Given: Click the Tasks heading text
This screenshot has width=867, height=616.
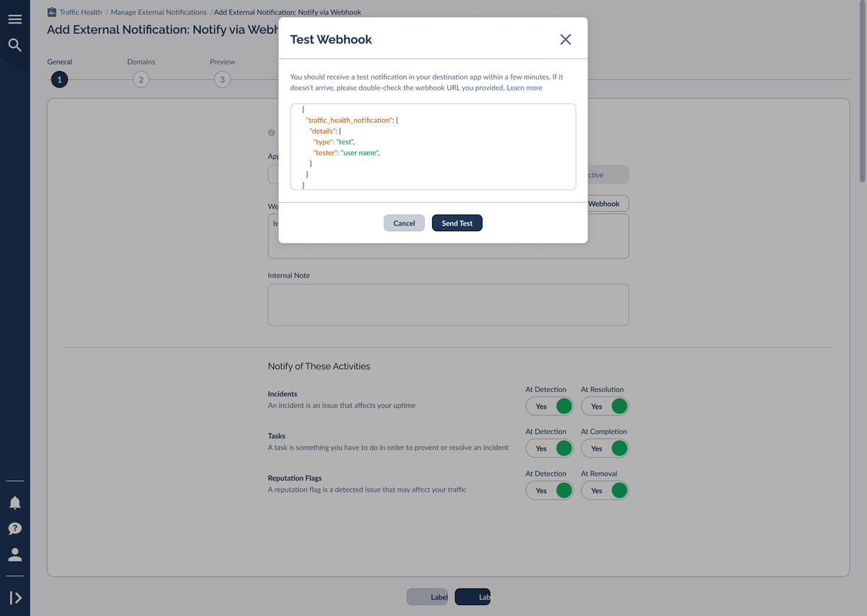Looking at the screenshot, I should point(277,436).
